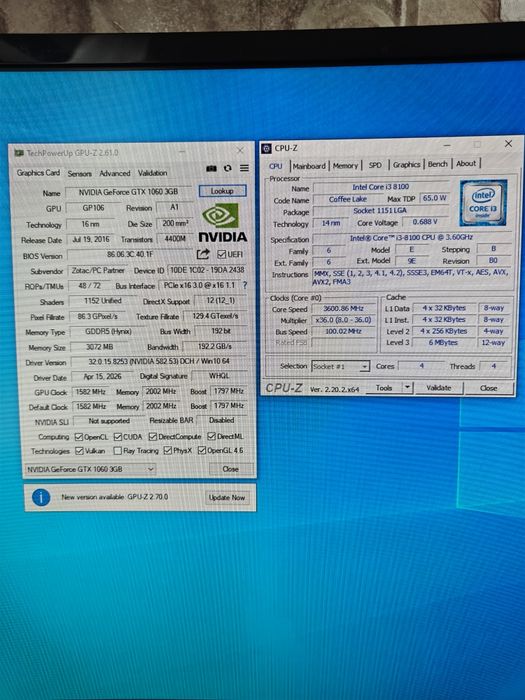Click the Level 3 cache value 6 MBytes
This screenshot has width=525, height=700.
(443, 342)
